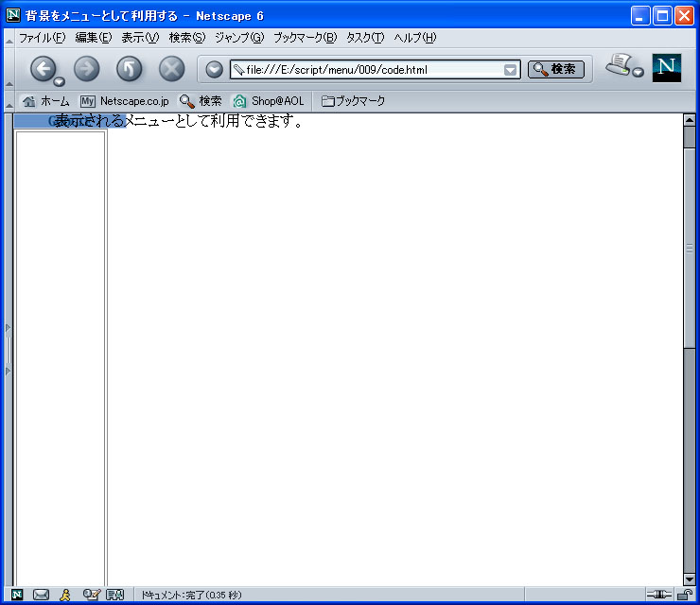Expand the URL history dropdown arrow

[x=510, y=70]
